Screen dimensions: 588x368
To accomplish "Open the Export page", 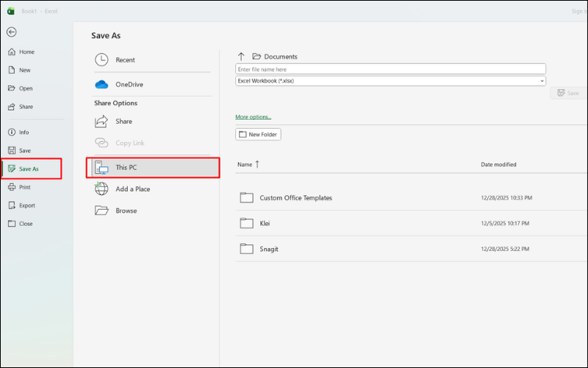I will 22,205.
